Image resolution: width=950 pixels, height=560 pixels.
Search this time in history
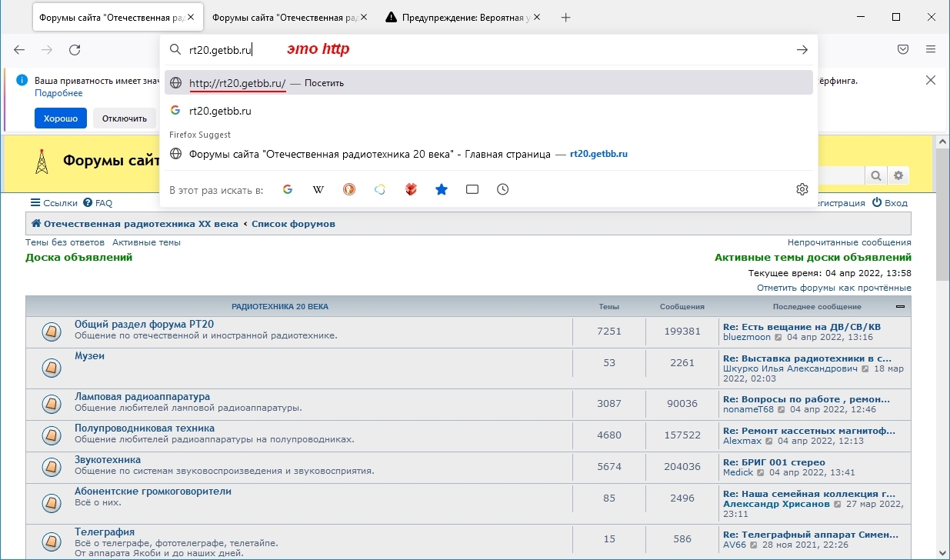503,189
